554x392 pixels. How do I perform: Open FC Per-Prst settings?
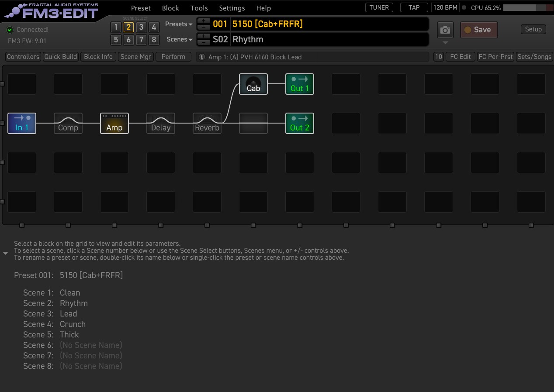[495, 57]
